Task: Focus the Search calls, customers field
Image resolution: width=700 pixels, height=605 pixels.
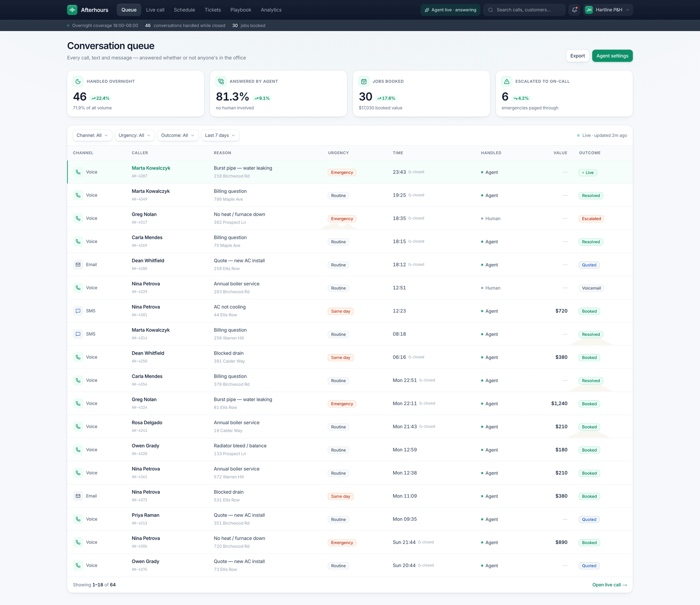Action: pyautogui.click(x=524, y=10)
